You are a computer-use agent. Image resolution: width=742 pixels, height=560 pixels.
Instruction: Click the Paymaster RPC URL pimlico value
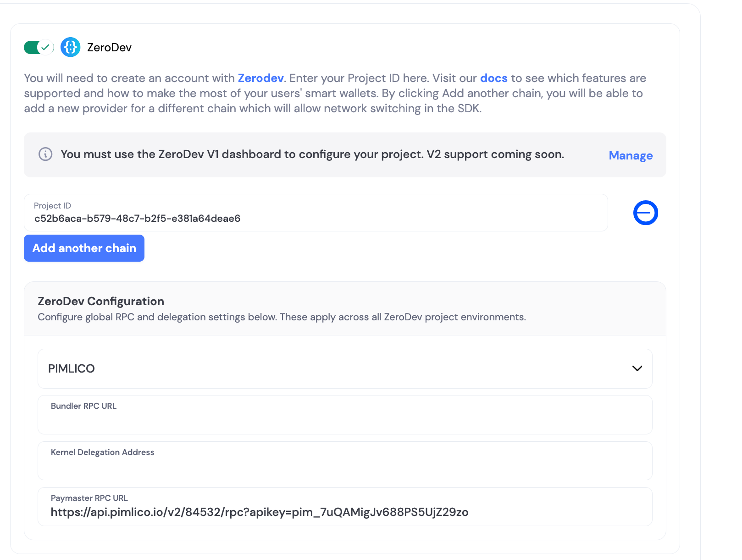260,512
